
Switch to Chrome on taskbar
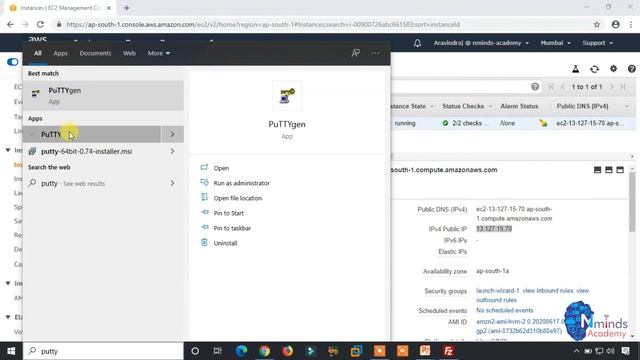[x=264, y=351]
